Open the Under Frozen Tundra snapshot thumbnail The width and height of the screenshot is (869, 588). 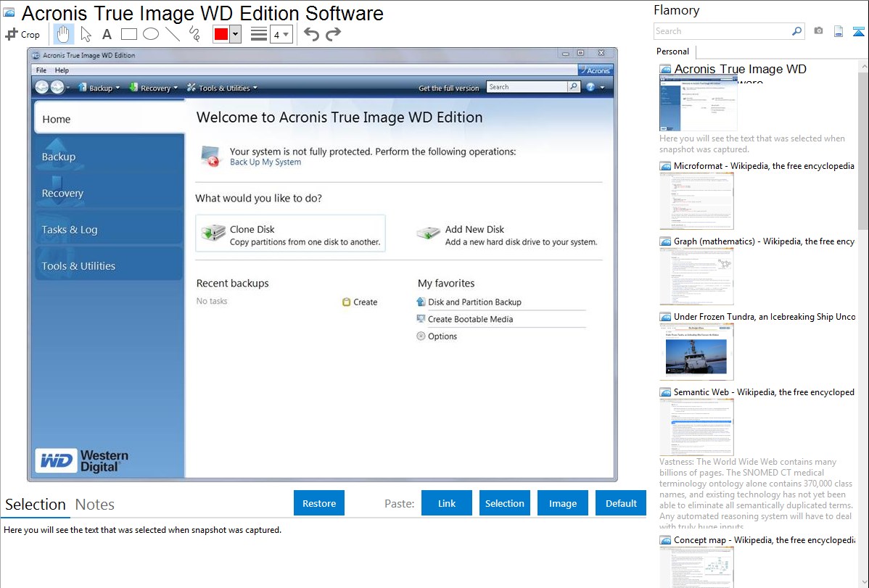(x=696, y=352)
